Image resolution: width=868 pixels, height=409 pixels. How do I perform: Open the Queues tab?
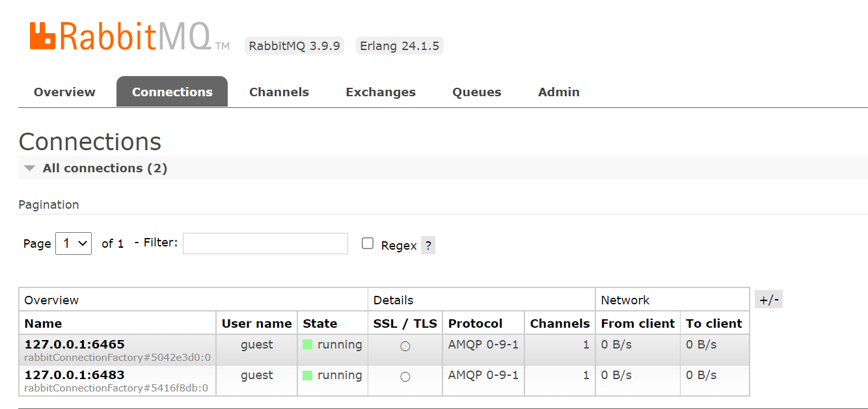(476, 92)
